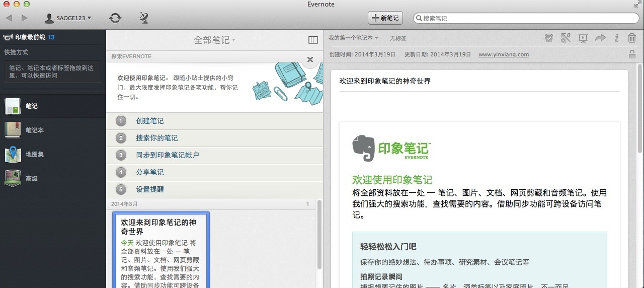Click the full screen toggle icon
The width and height of the screenshot is (644, 288).
[638, 4]
